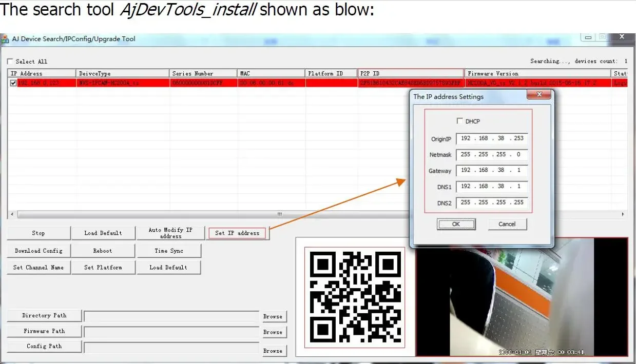This screenshot has height=364, width=636.
Task: Browse for the Firmware Path
Action: coord(273,332)
